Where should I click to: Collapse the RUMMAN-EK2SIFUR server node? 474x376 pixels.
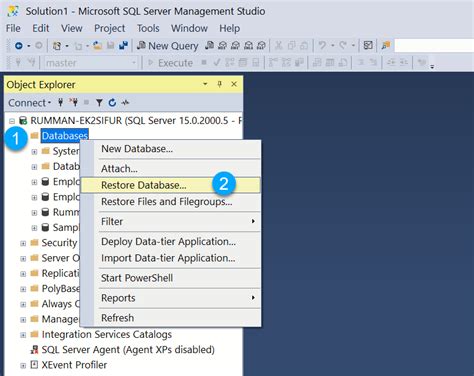tap(12, 121)
